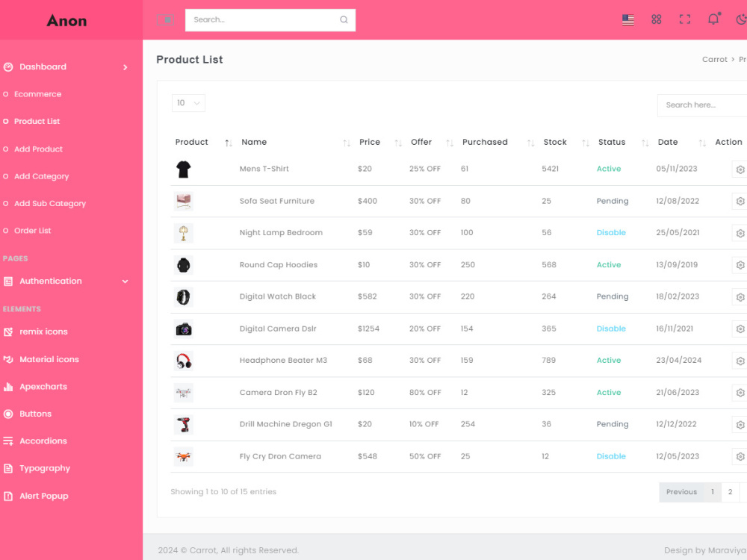Click the Carrot breadcrumb link
The image size is (747, 560).
point(715,60)
